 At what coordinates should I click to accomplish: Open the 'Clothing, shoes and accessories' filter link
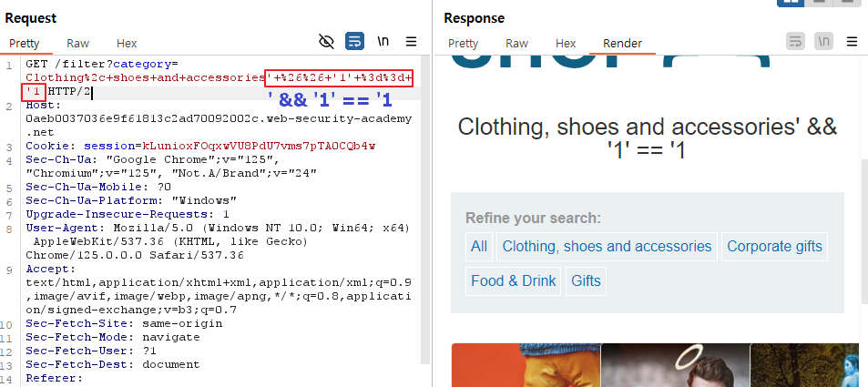point(607,247)
